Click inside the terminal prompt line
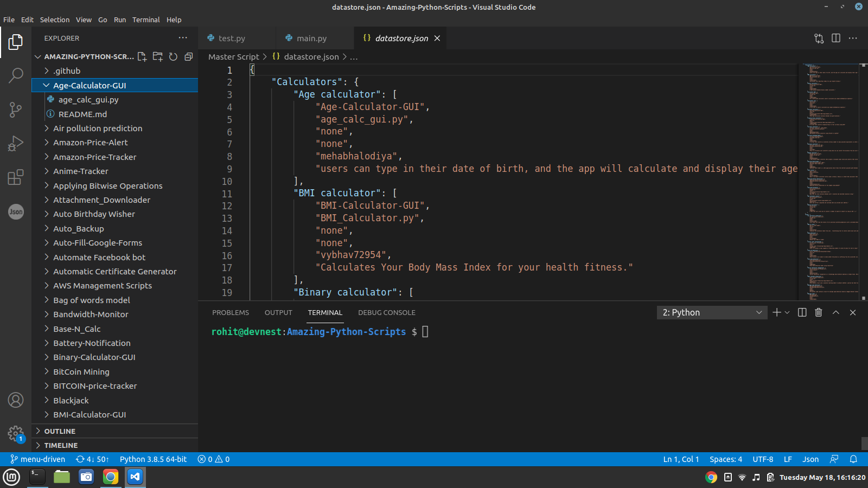868x488 pixels. [320, 332]
